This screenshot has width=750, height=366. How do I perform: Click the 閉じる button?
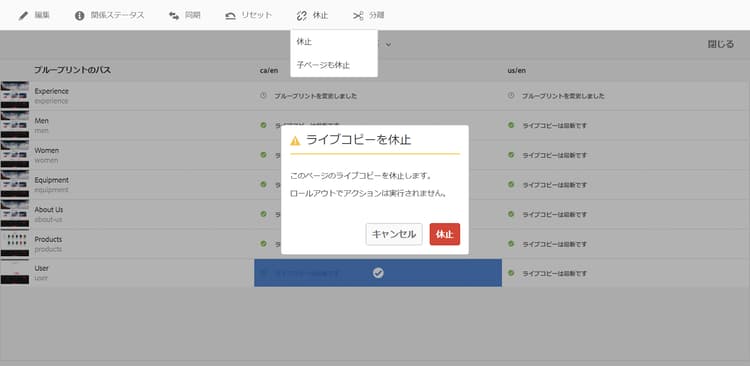(x=720, y=44)
